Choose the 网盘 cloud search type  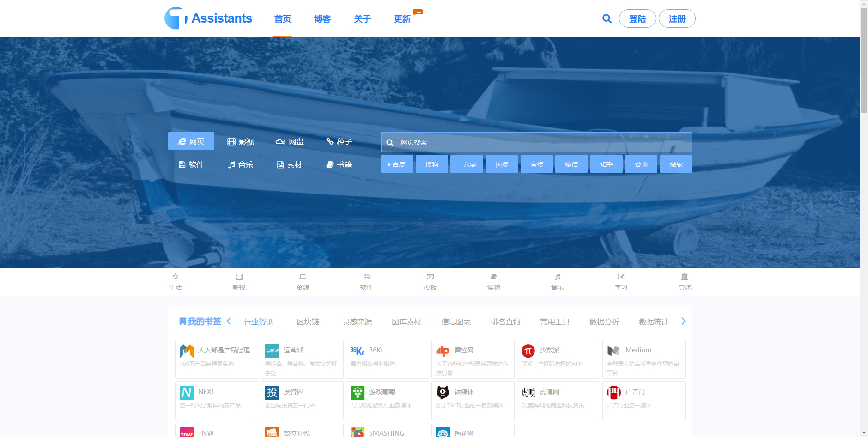[290, 141]
